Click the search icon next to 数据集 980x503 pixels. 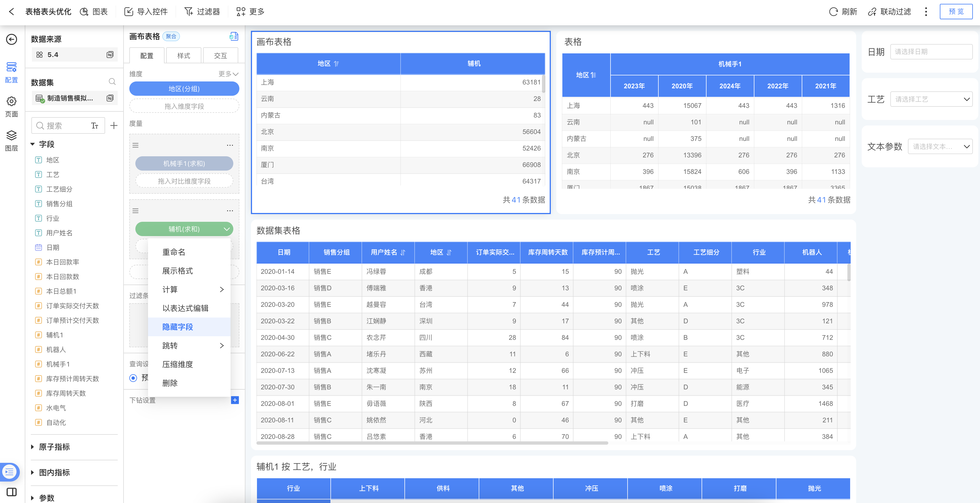coord(112,82)
